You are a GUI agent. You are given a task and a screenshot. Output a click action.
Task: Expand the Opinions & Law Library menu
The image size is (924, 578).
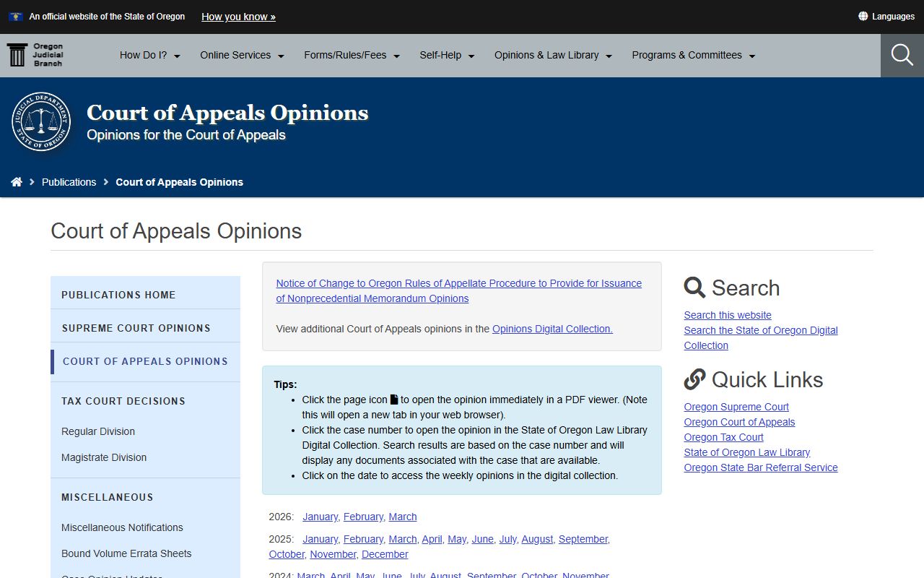(x=554, y=55)
